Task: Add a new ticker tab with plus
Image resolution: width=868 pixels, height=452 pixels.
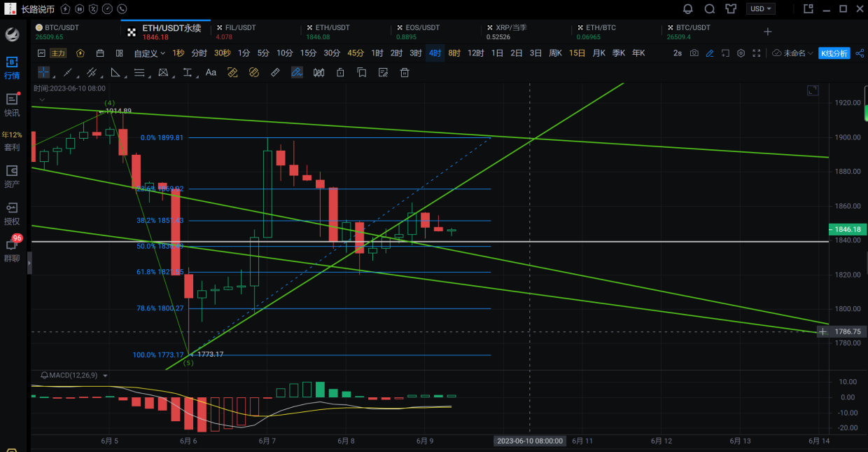Action: click(768, 32)
